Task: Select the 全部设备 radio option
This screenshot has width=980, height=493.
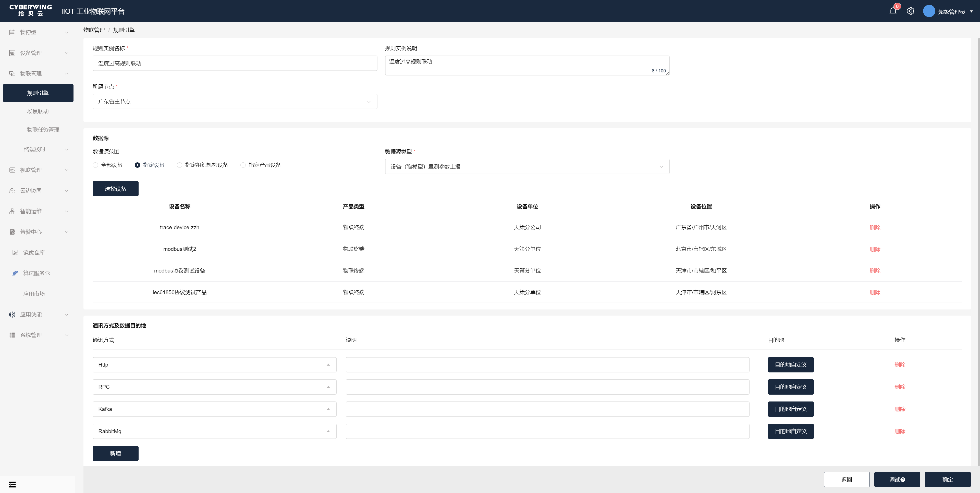Action: (95, 165)
